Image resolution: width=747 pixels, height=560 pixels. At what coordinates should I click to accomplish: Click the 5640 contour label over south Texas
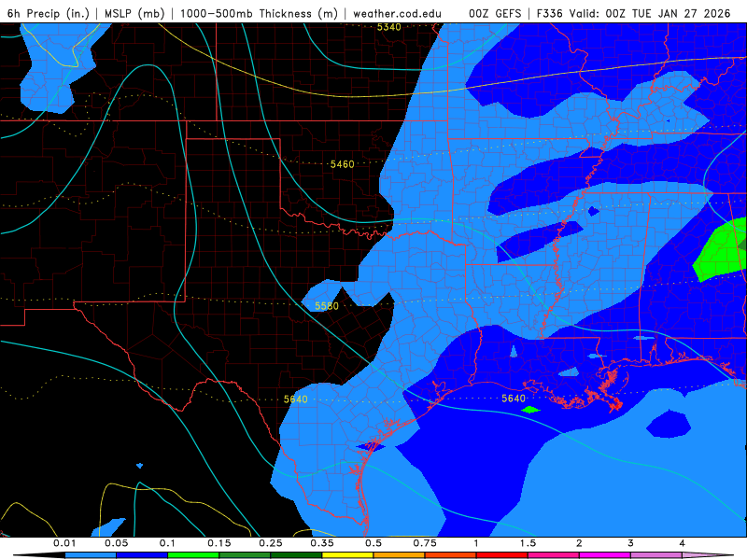(295, 399)
